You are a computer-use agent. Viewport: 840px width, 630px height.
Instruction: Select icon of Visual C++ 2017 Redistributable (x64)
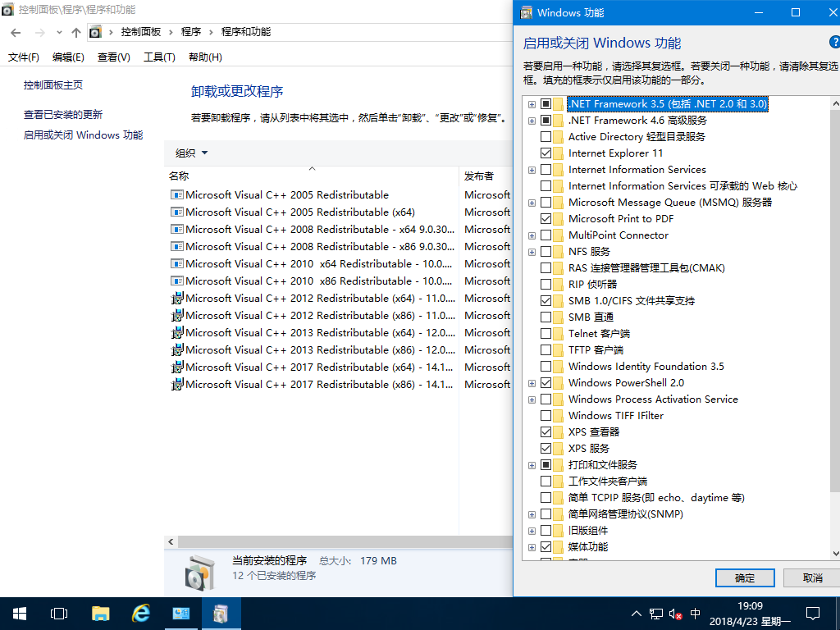pos(177,367)
